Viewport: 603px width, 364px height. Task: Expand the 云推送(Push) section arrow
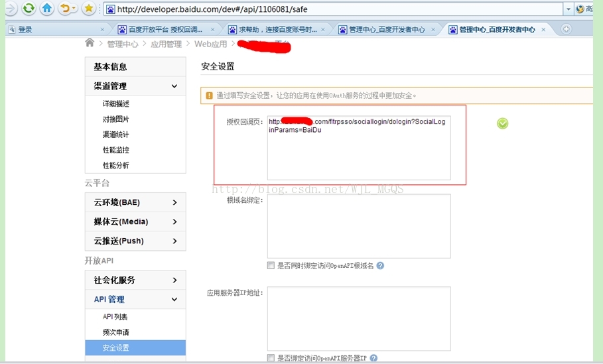coord(174,241)
